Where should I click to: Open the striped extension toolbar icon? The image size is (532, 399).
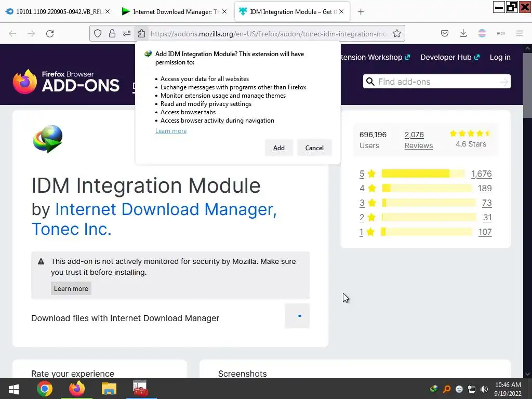pos(482,33)
